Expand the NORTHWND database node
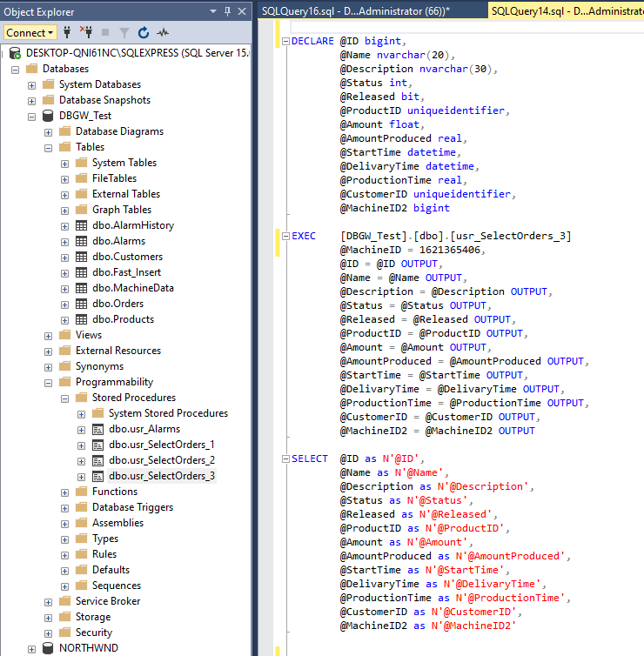 coord(32,648)
